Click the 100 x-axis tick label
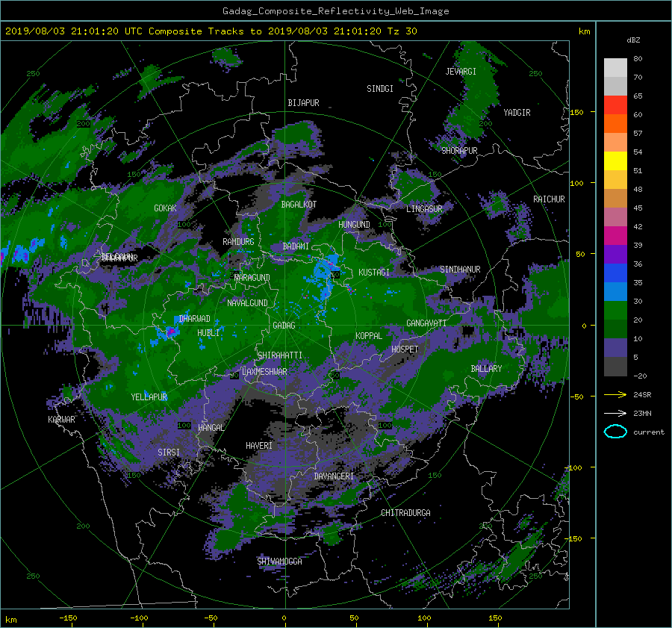 tap(424, 618)
